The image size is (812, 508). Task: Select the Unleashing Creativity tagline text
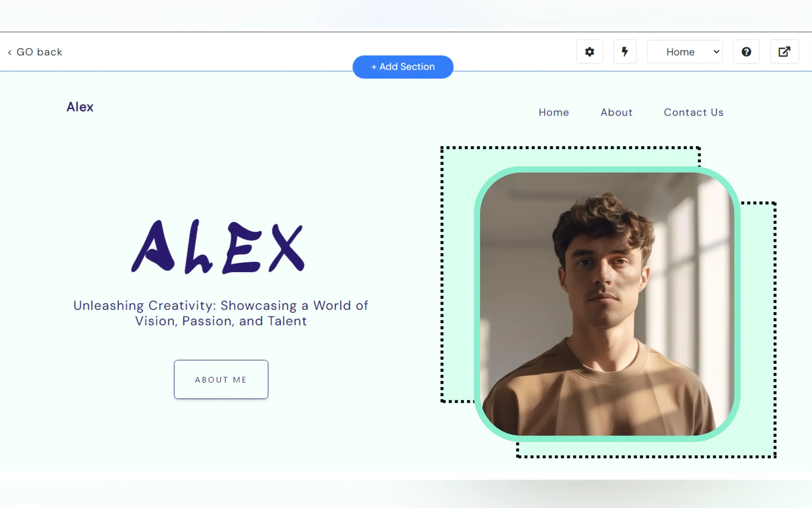221,313
